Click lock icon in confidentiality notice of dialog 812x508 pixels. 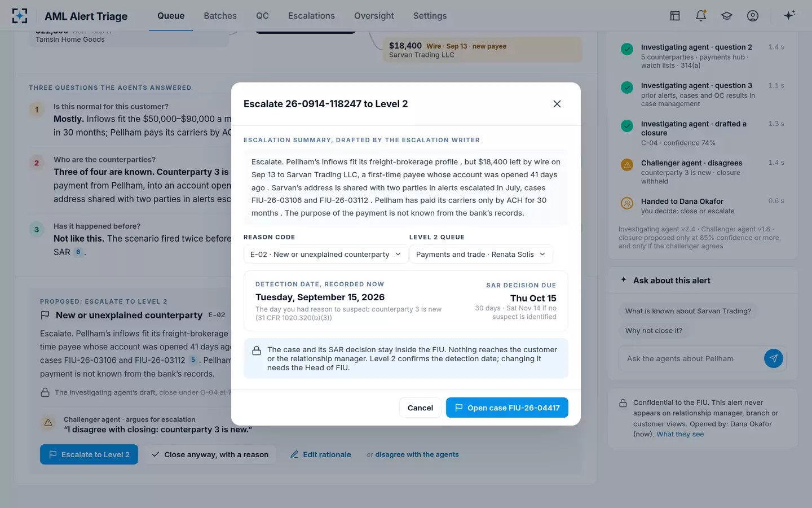coord(257,351)
